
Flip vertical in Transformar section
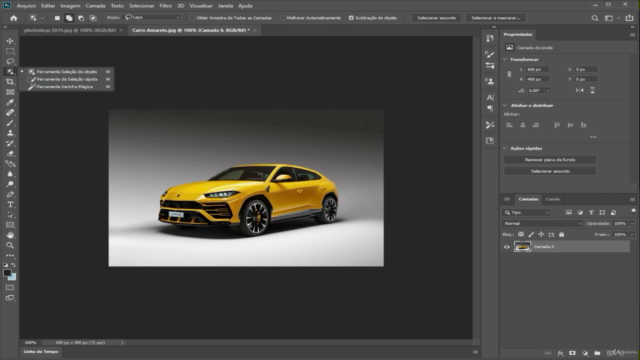coord(592,90)
